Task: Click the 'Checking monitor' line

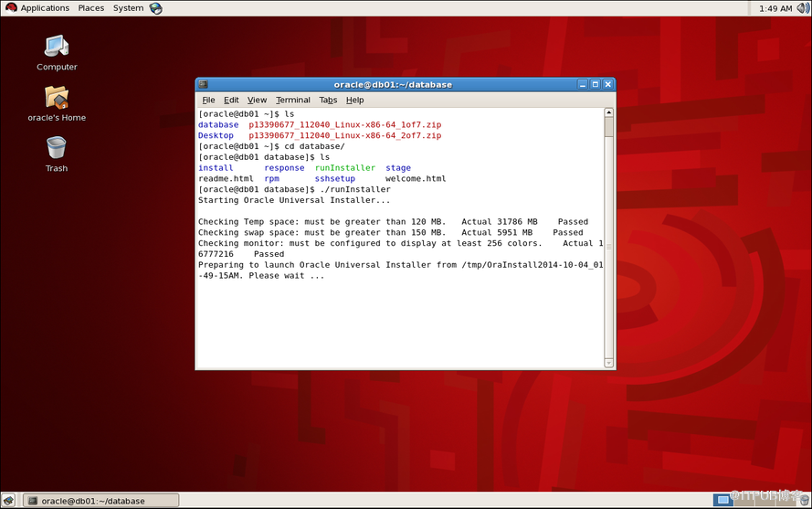Action: tap(401, 249)
